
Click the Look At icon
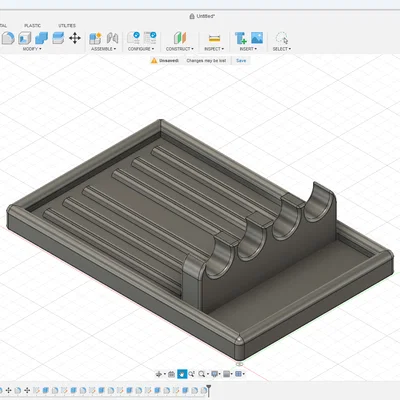pyautogui.click(x=171, y=374)
